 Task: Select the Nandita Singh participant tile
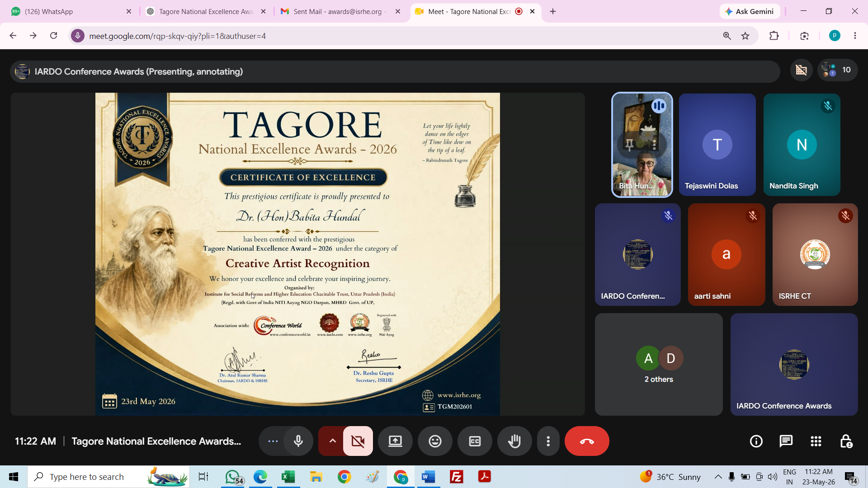point(802,145)
